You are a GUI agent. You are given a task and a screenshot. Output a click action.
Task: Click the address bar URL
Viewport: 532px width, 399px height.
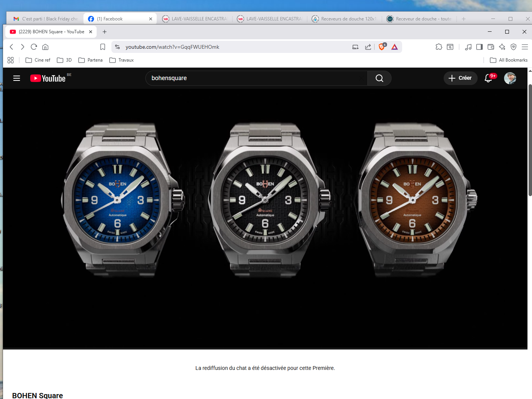click(x=172, y=47)
